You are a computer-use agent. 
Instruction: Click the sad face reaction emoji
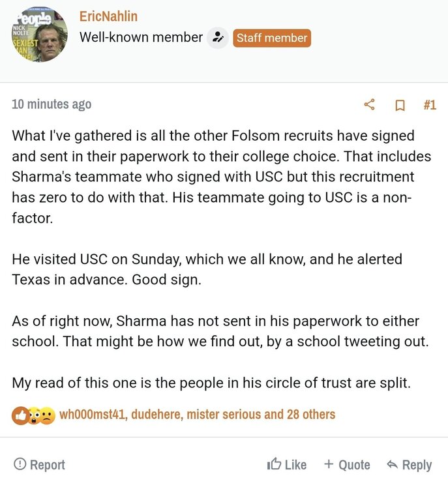click(x=46, y=414)
